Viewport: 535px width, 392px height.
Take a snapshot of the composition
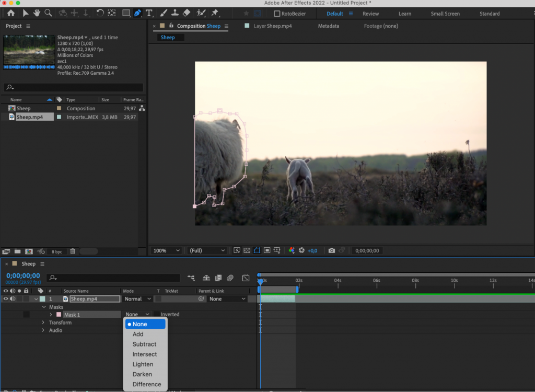[x=331, y=250]
